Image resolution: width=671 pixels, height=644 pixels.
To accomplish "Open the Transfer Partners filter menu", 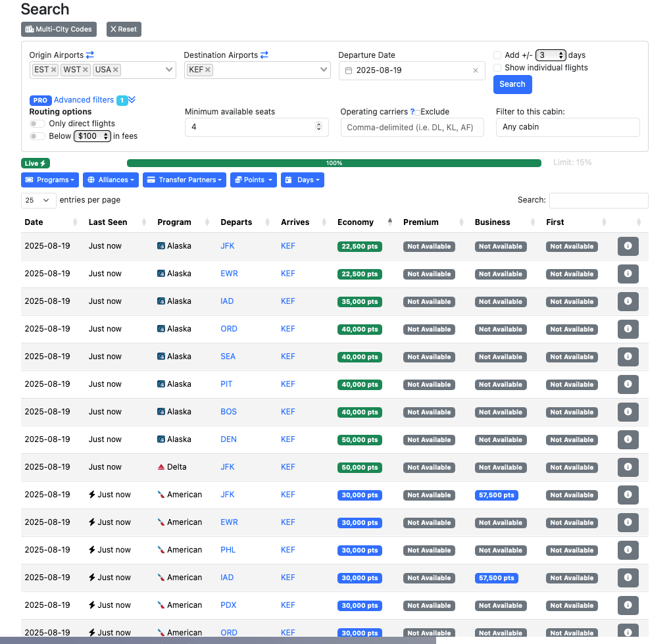I will 184,180.
